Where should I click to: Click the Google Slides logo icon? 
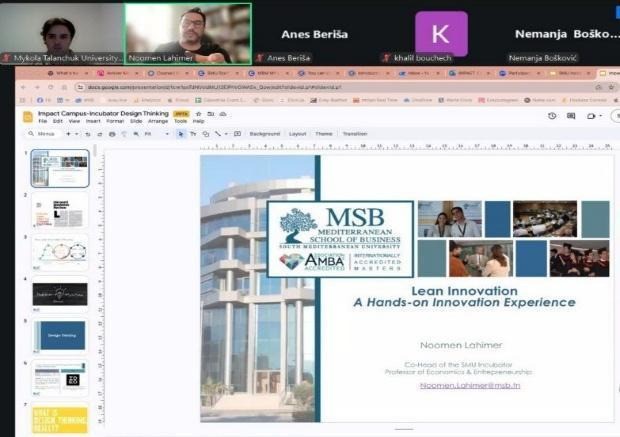(28, 118)
